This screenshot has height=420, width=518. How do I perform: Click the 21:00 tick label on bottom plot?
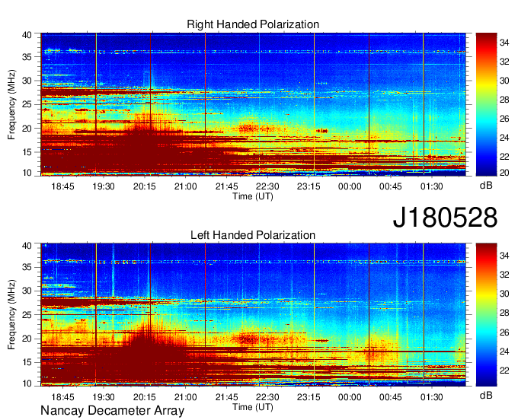coord(185,397)
